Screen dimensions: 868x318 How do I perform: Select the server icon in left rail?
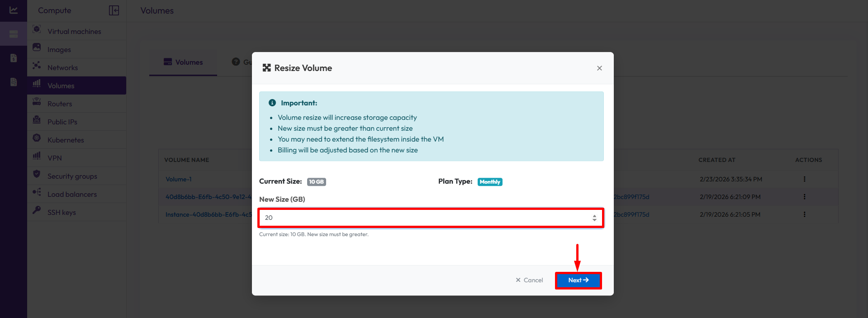point(14,34)
